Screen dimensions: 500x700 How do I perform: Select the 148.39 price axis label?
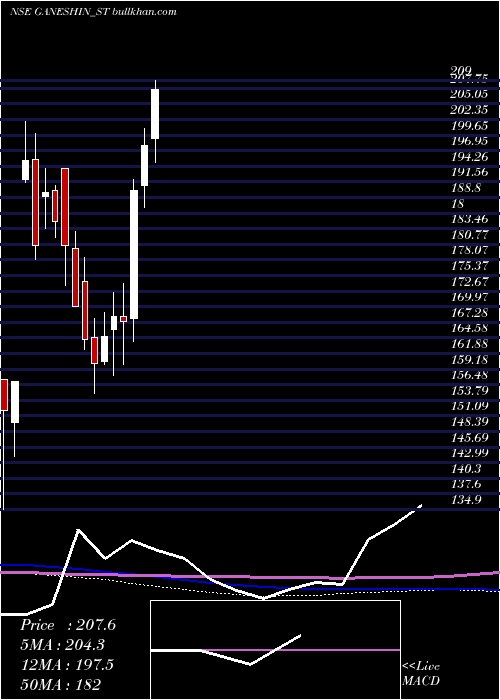(x=469, y=421)
